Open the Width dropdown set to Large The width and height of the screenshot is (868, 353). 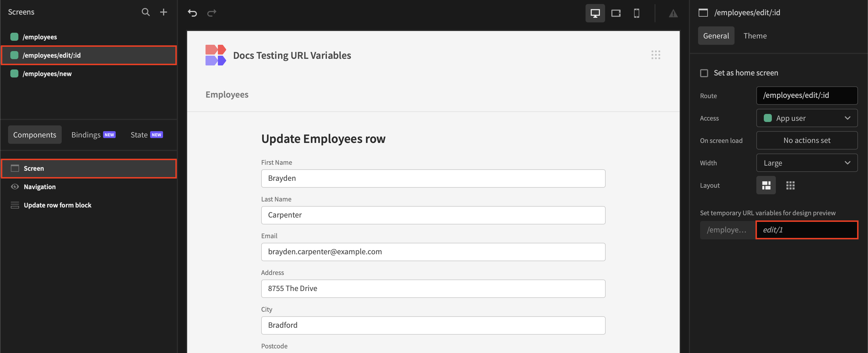[x=807, y=163]
